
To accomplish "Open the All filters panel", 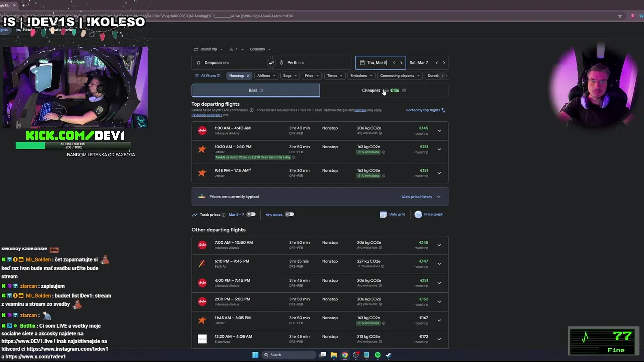I will pyautogui.click(x=208, y=76).
